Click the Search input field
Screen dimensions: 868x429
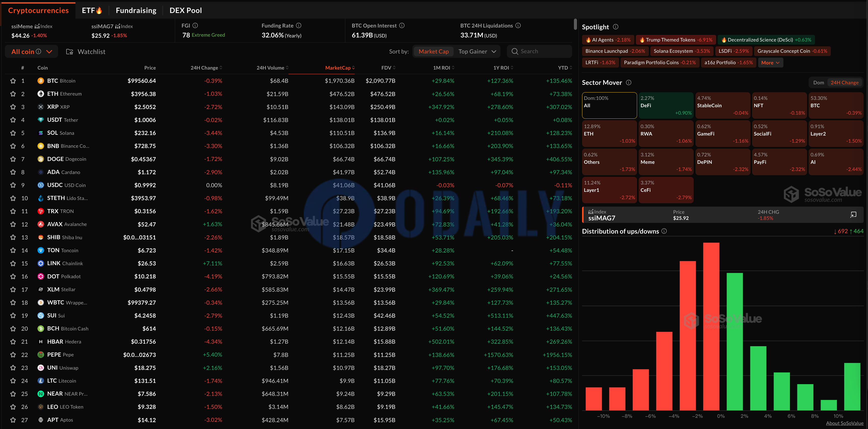(540, 51)
